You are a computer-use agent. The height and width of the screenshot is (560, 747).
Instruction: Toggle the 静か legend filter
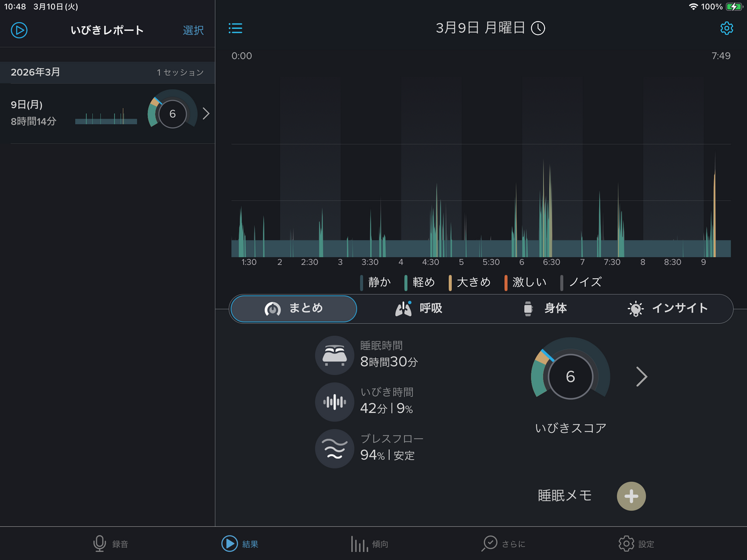375,282
